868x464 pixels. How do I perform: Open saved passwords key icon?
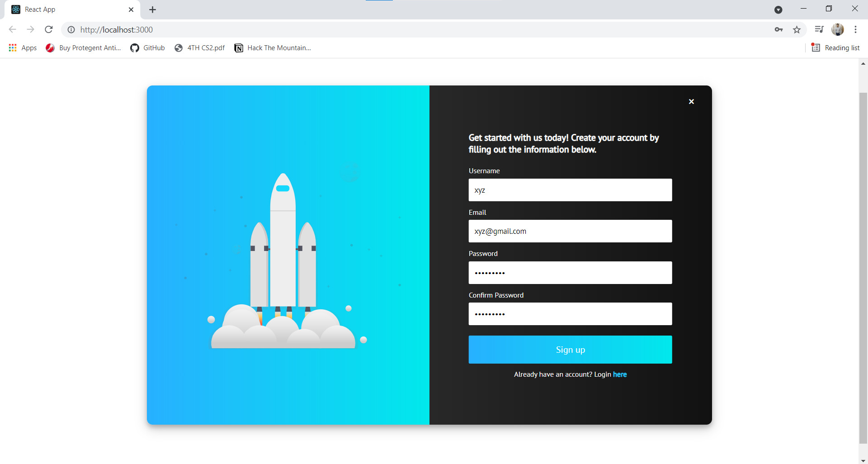(x=778, y=29)
